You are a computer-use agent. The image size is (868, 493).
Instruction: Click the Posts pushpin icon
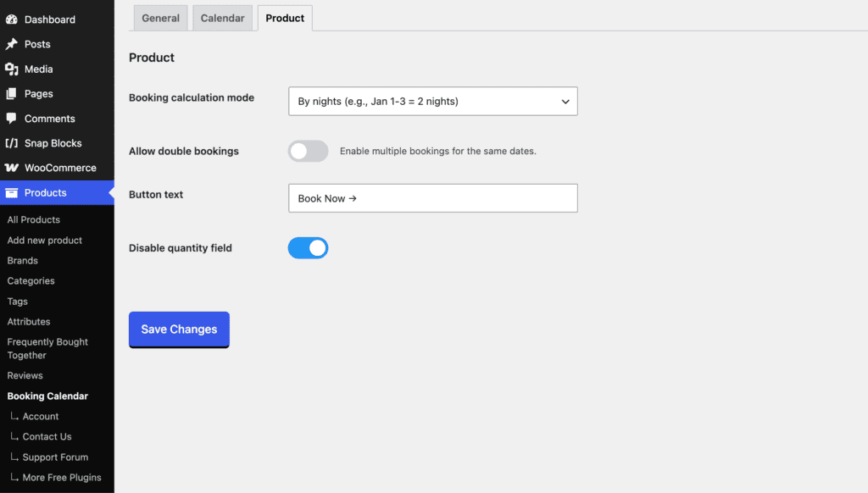[12, 44]
